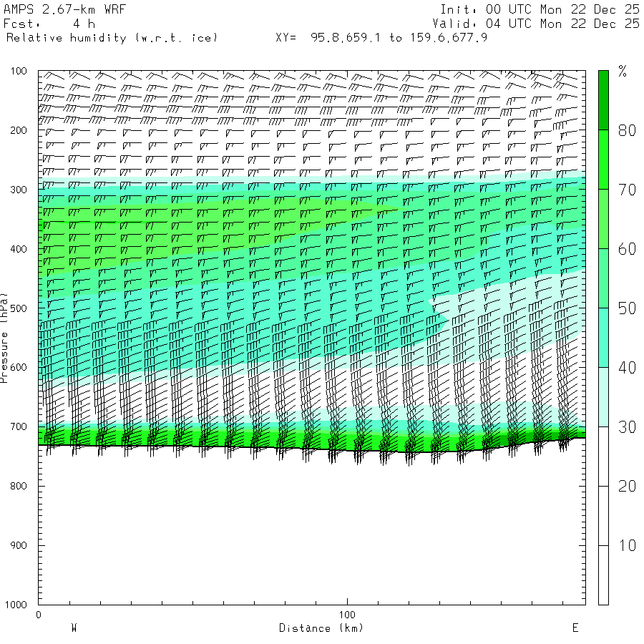Click the "AMPS 2.67-km WRF" title text

[64, 9]
